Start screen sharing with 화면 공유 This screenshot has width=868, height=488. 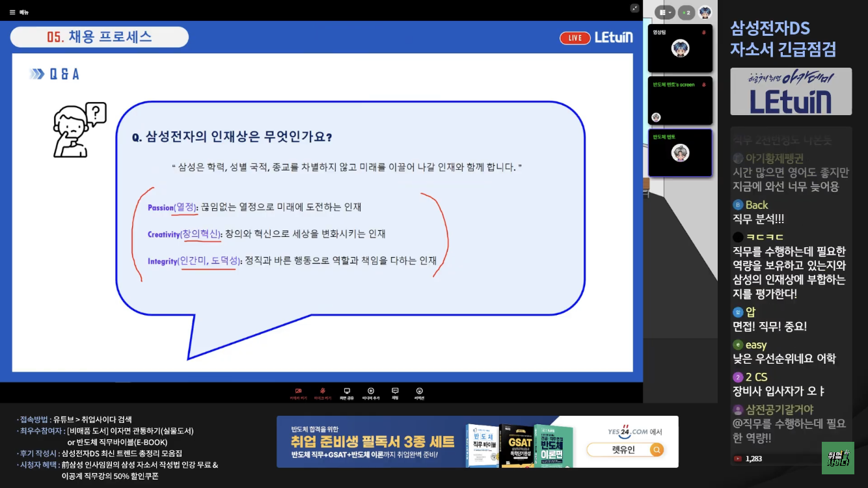point(347,394)
